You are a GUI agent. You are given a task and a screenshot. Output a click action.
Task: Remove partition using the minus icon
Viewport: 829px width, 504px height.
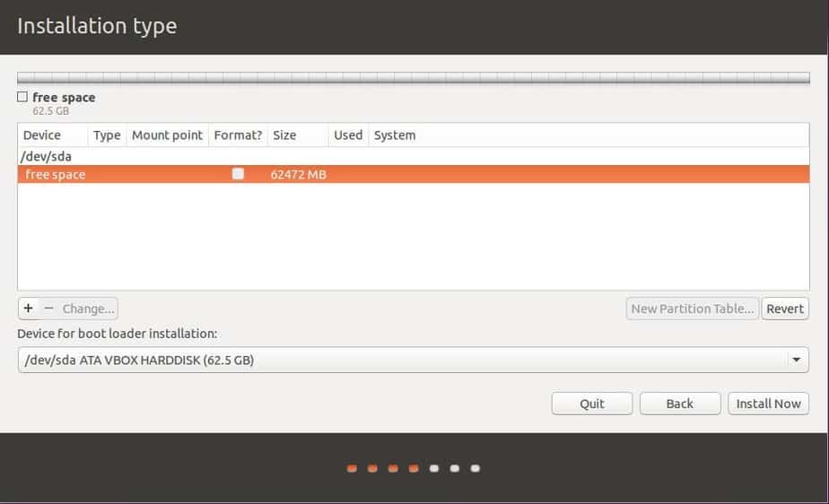point(48,308)
